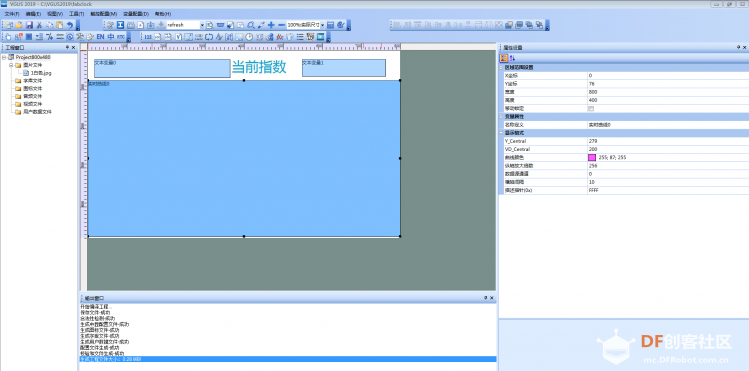Click the clipboard paste icon

(x=60, y=25)
